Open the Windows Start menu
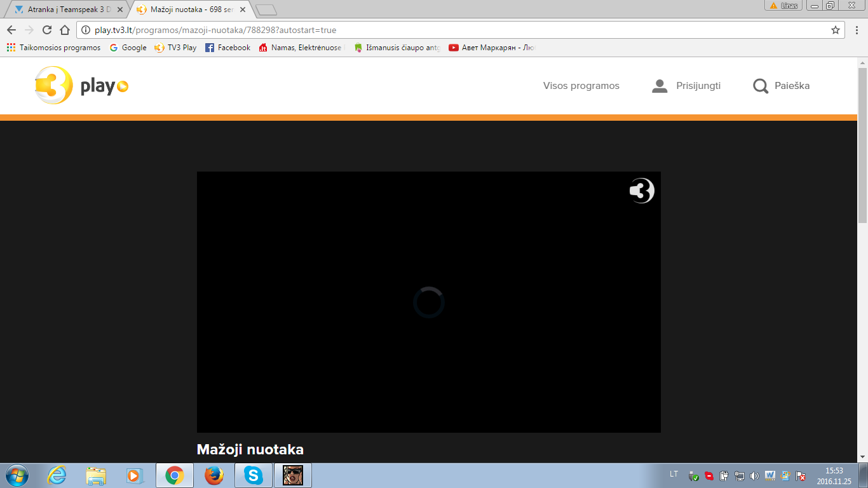This screenshot has height=488, width=868. tap(16, 475)
